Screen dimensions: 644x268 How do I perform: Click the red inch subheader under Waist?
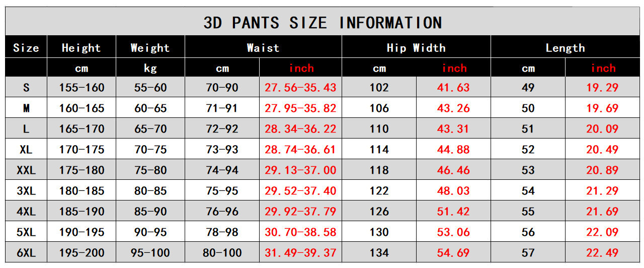(301, 68)
